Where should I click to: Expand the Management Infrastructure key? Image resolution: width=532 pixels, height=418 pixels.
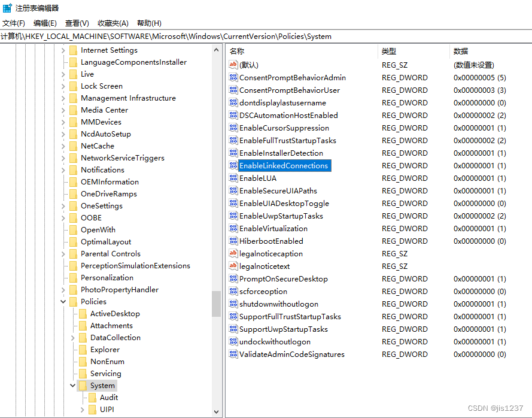click(x=63, y=98)
